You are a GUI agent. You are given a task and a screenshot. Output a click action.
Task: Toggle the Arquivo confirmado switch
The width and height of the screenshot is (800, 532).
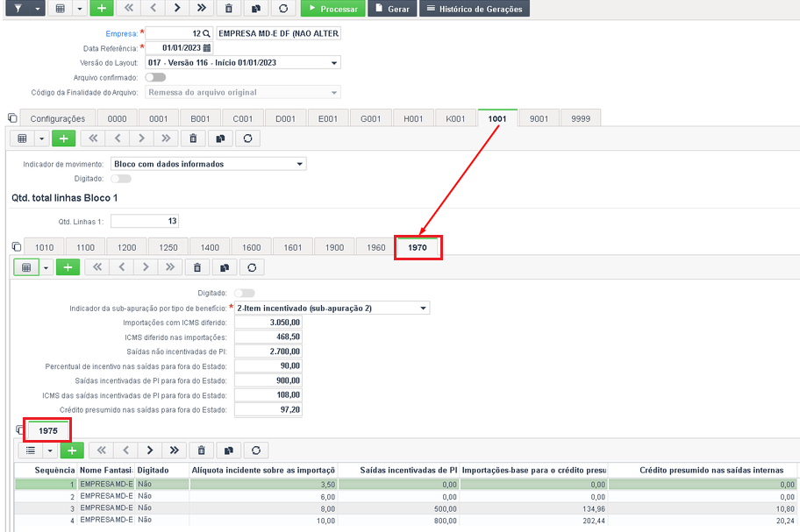155,77
